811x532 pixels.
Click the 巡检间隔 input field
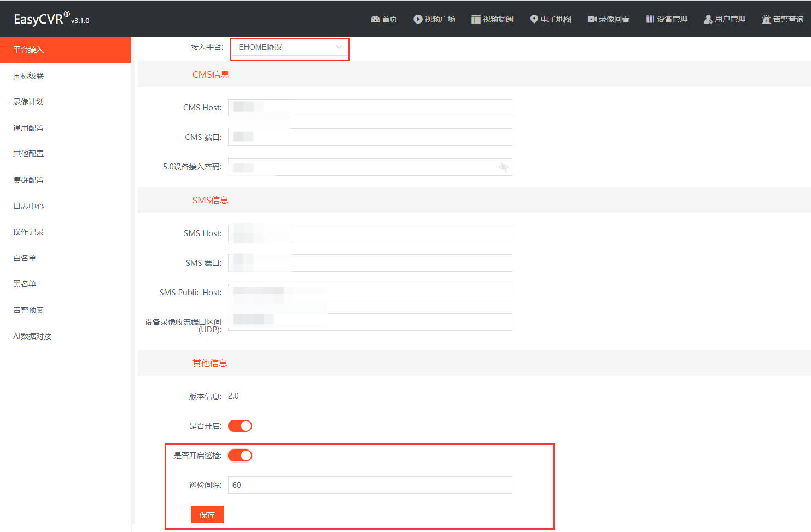(x=370, y=485)
